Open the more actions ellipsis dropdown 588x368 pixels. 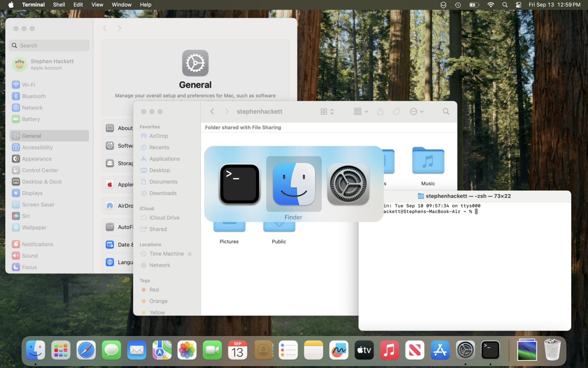(x=416, y=111)
